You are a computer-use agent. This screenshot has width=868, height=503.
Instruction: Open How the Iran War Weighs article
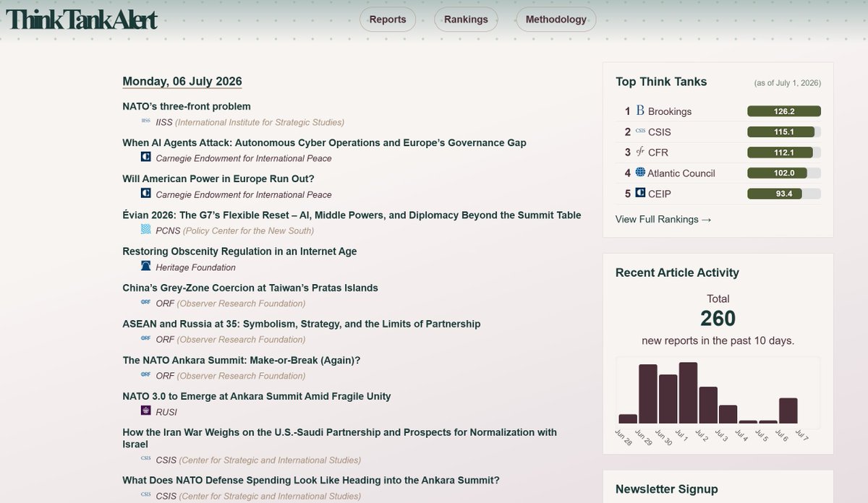pyautogui.click(x=340, y=438)
